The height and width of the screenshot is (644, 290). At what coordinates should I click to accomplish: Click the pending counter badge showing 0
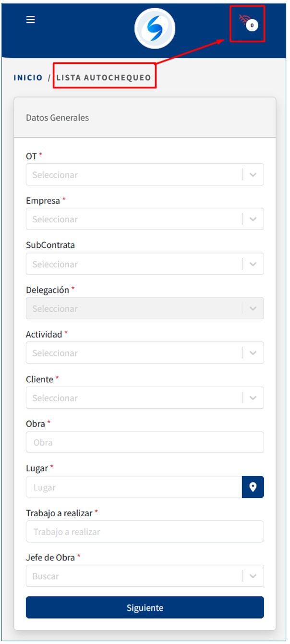point(252,25)
